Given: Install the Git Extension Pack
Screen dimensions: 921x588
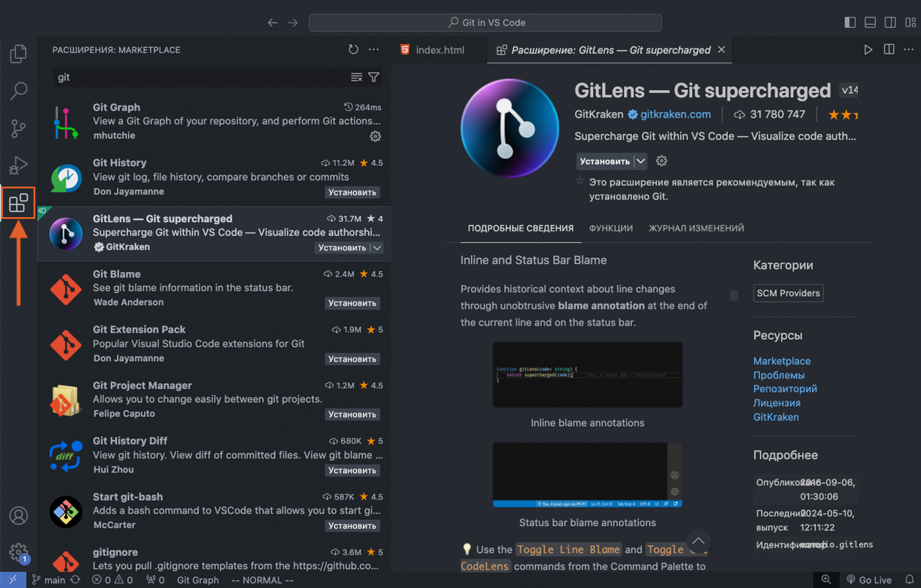Looking at the screenshot, I should point(352,359).
